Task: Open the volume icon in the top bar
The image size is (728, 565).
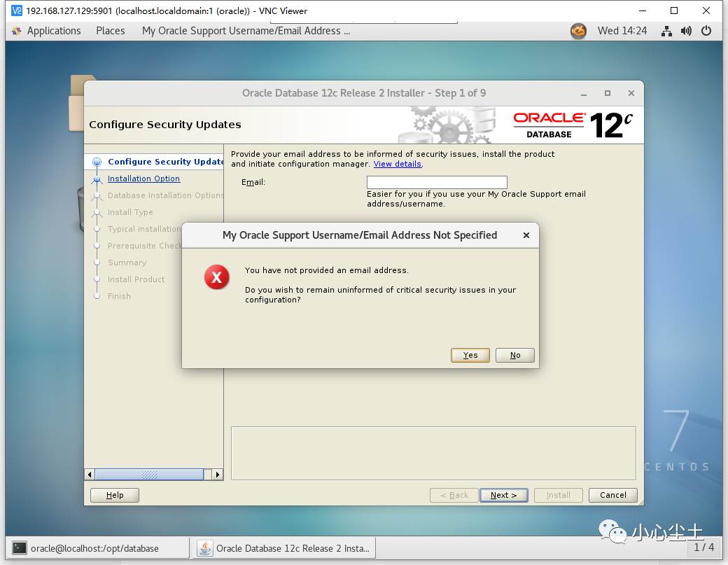Action: 686,31
